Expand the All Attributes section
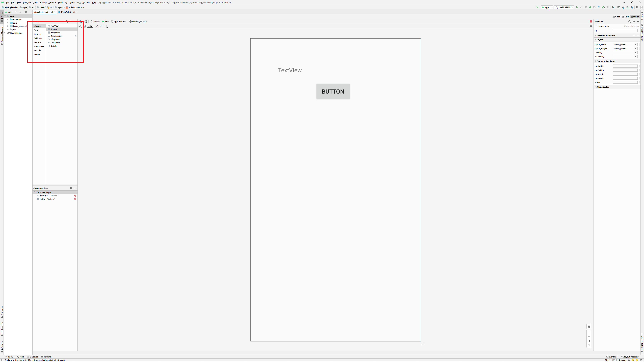 tap(603, 87)
